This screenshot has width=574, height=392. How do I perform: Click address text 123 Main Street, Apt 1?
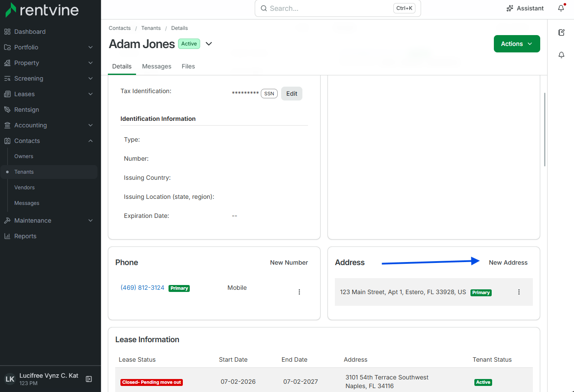[403, 292]
